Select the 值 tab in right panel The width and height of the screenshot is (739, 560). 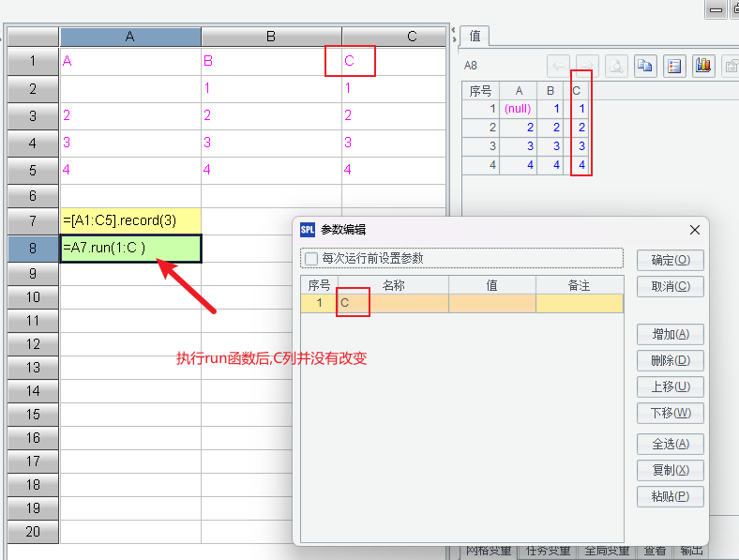[475, 36]
